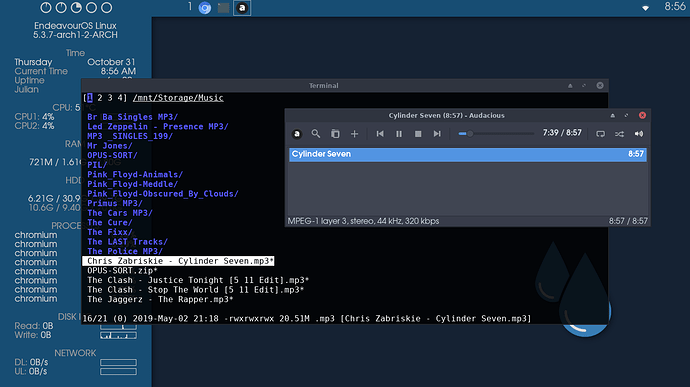
Task: Select Led Zeppelin - Presence MP3 folder
Action: 158,127
